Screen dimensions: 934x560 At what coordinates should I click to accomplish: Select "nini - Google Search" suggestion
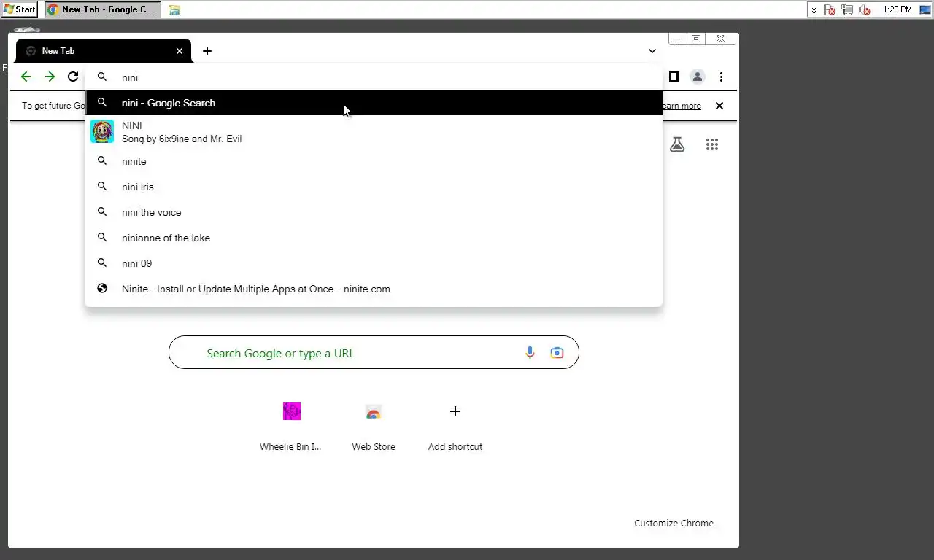click(x=374, y=103)
